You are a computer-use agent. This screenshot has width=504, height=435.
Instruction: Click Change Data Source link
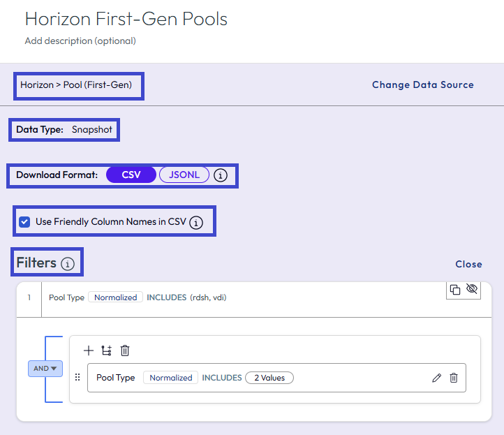423,85
